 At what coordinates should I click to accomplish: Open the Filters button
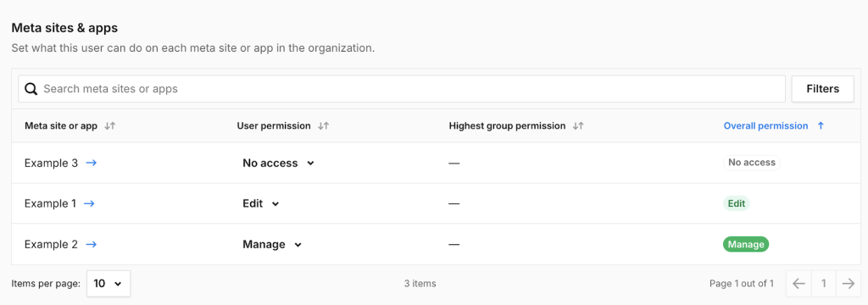(x=822, y=89)
